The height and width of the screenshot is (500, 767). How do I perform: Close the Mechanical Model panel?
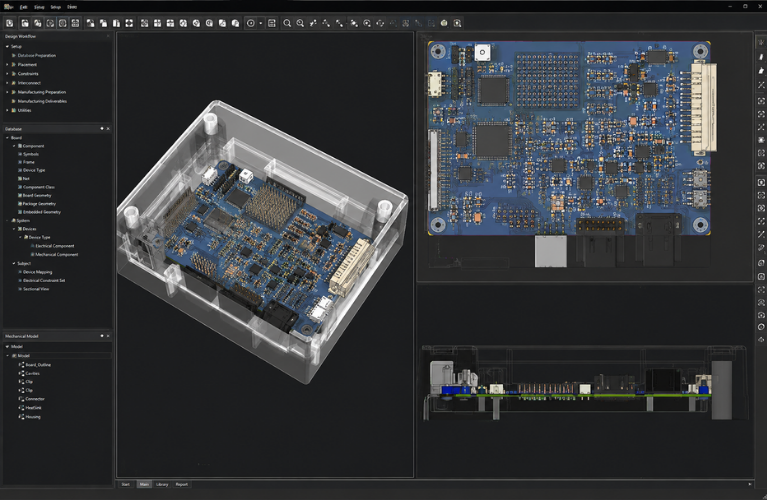pyautogui.click(x=108, y=336)
